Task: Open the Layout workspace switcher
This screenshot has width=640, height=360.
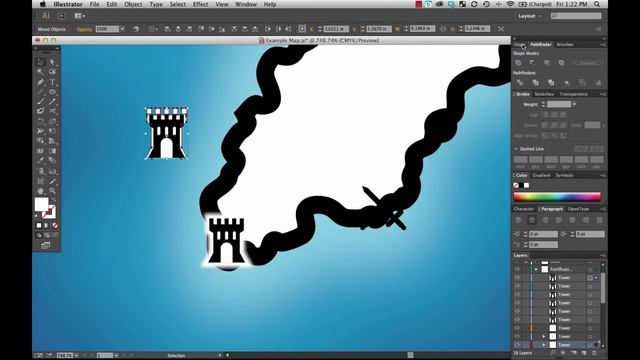Action: coord(529,16)
